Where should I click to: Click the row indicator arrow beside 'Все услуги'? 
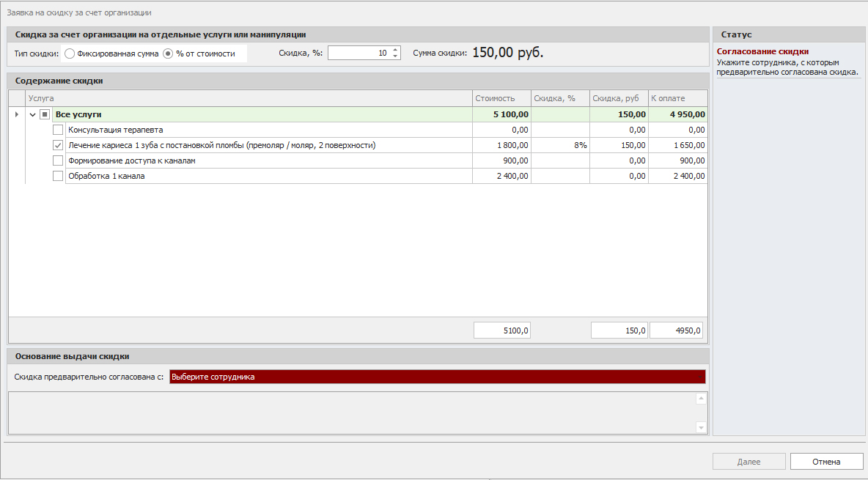coord(17,115)
